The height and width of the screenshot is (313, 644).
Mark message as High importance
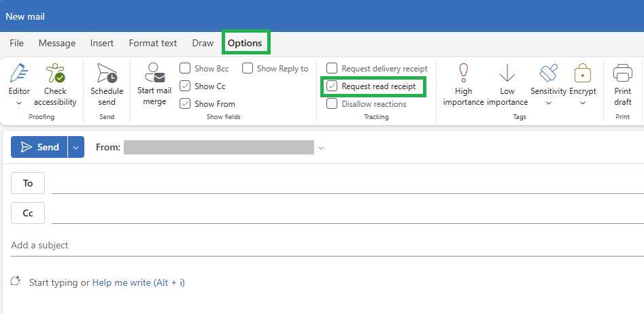coord(463,84)
